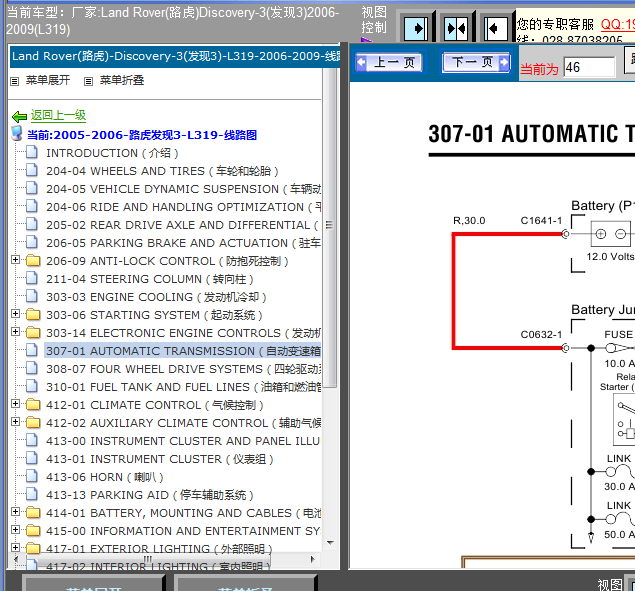Click the current page number field showing 46
Viewport: 635px width, 591px height.
pos(590,67)
